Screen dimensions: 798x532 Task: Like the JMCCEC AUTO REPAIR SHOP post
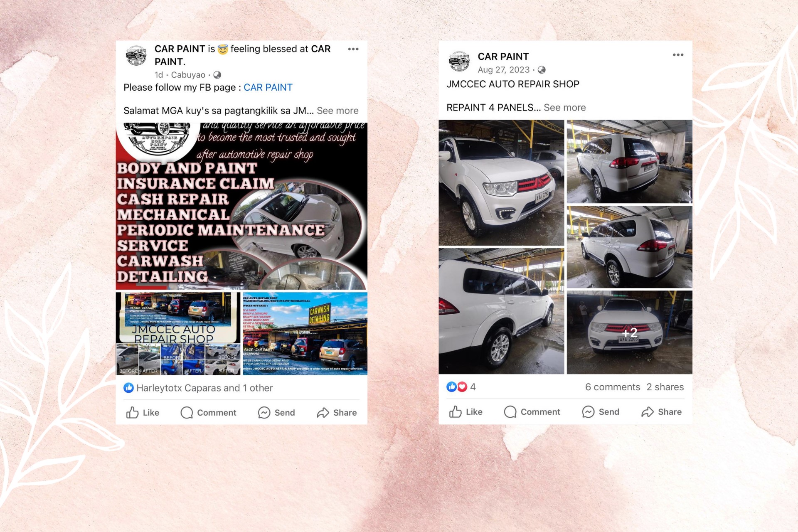tap(465, 411)
